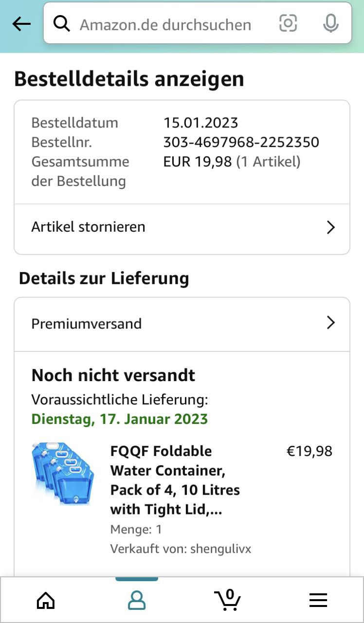Select the Artikel stornieren option

pos(89,227)
